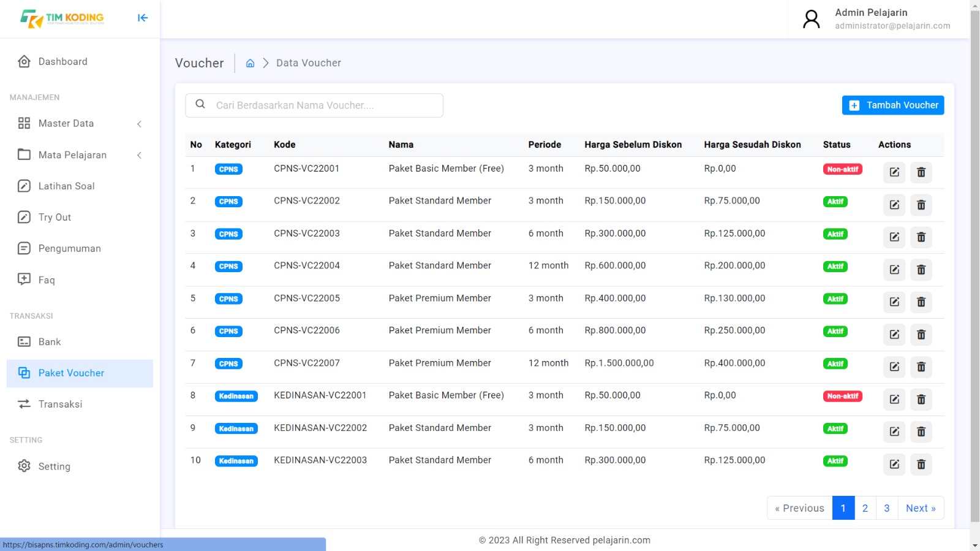Click the Status column header
This screenshot has height=551, width=980.
click(x=837, y=145)
